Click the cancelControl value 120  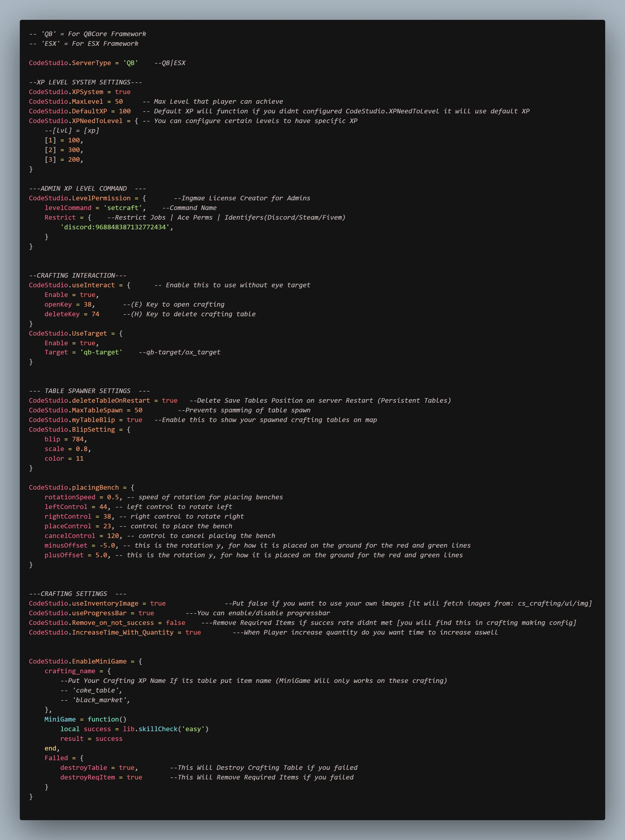coord(113,536)
